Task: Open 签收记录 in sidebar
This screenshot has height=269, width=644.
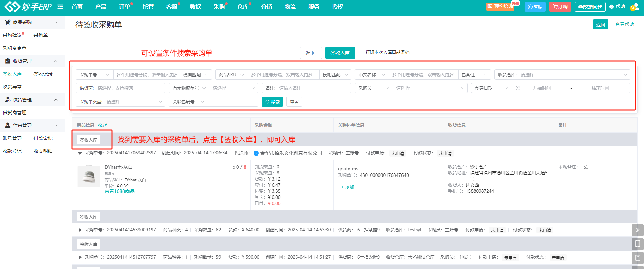Action: [43, 74]
